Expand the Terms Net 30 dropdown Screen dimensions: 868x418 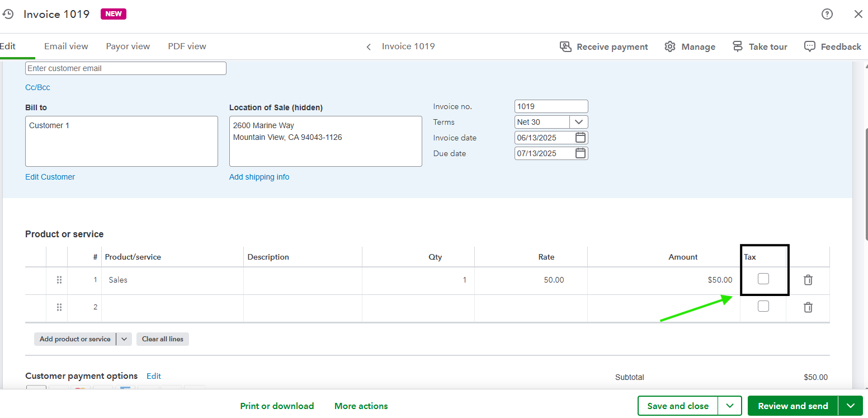[x=579, y=122]
